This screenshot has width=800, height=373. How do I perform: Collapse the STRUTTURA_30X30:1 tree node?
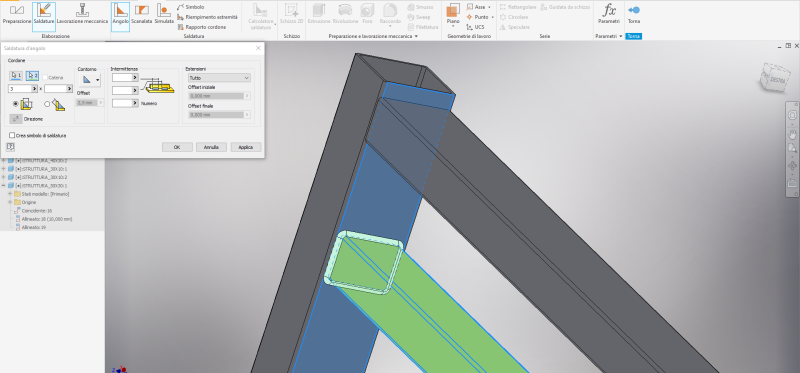[4, 185]
